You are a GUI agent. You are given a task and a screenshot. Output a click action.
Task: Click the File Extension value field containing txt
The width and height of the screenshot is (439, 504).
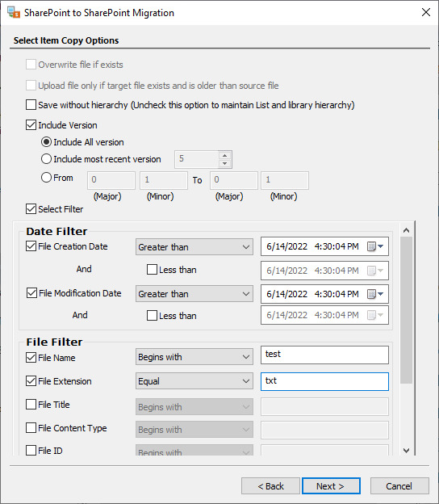click(x=324, y=381)
